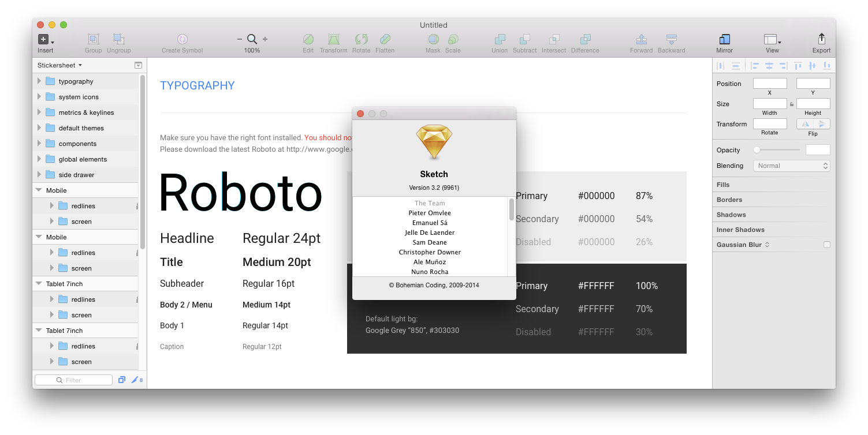Expand the default themes folder
The height and width of the screenshot is (435, 868).
click(x=39, y=128)
